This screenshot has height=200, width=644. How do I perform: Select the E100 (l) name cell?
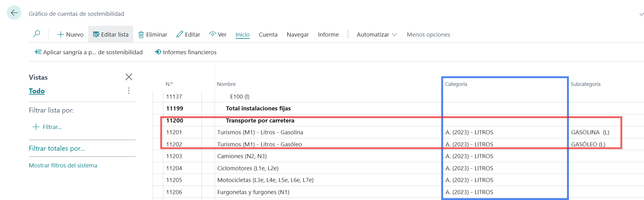(x=240, y=96)
